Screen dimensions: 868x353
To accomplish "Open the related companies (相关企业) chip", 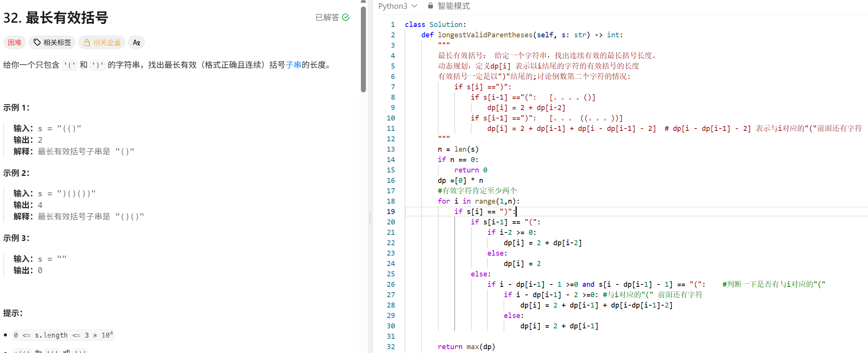I will click(102, 42).
